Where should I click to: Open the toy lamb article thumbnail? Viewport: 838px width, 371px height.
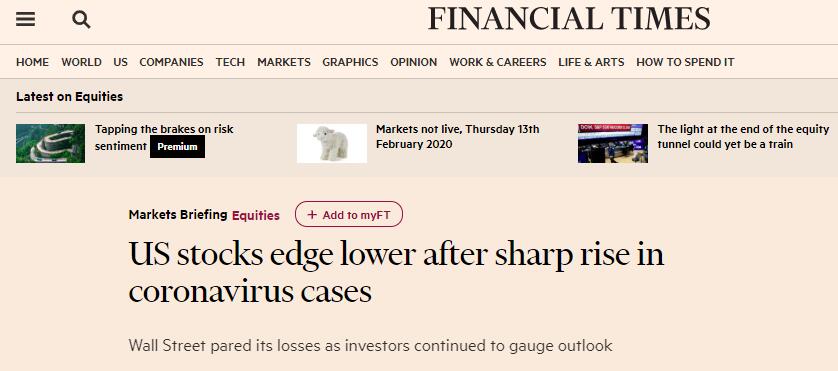click(x=332, y=143)
